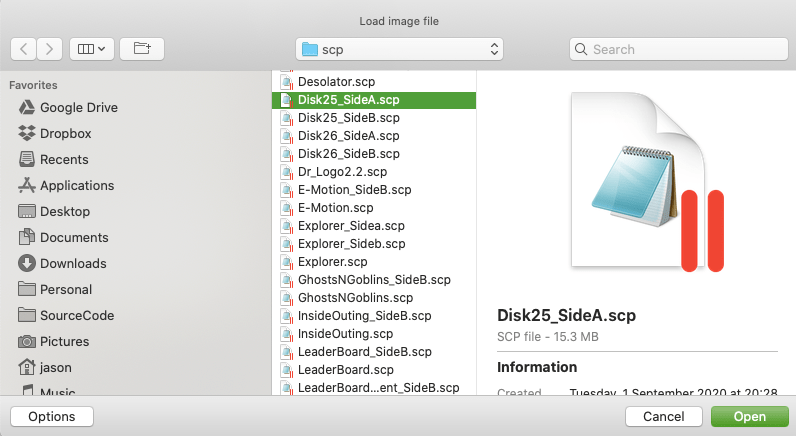Select Pictures in the sidebar

click(64, 342)
